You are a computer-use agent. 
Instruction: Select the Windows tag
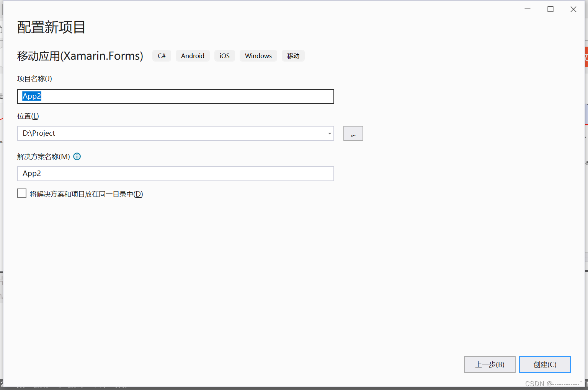pyautogui.click(x=258, y=56)
